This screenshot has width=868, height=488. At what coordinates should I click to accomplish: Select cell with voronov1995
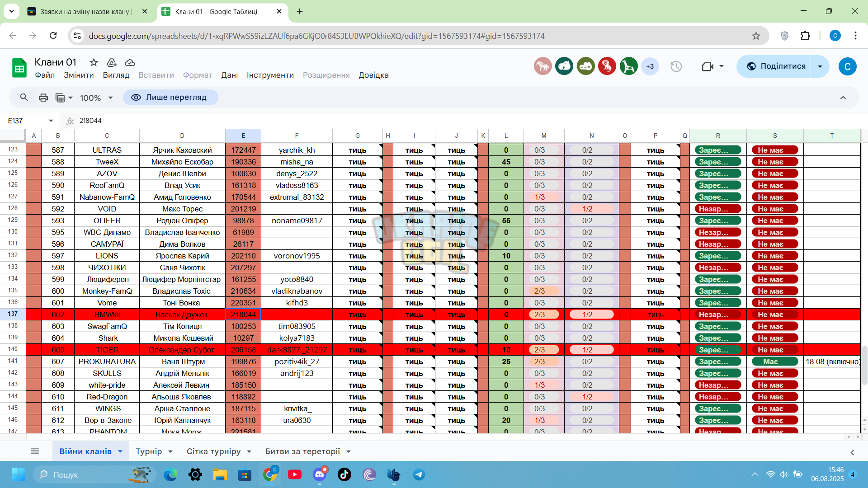tap(297, 256)
